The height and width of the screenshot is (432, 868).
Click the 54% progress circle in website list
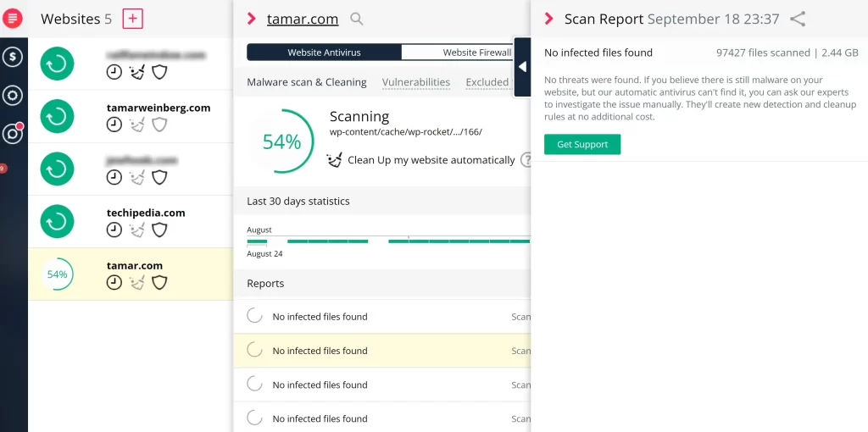coord(57,274)
